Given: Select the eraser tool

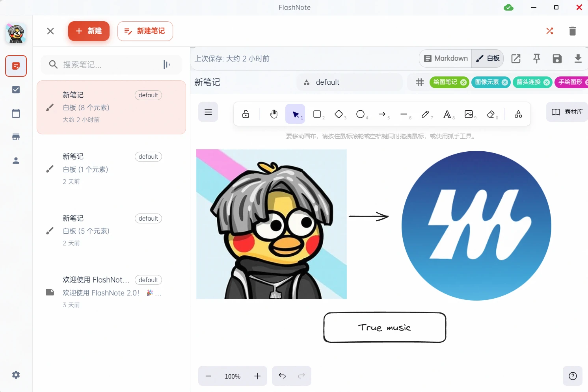Looking at the screenshot, I should [491, 114].
